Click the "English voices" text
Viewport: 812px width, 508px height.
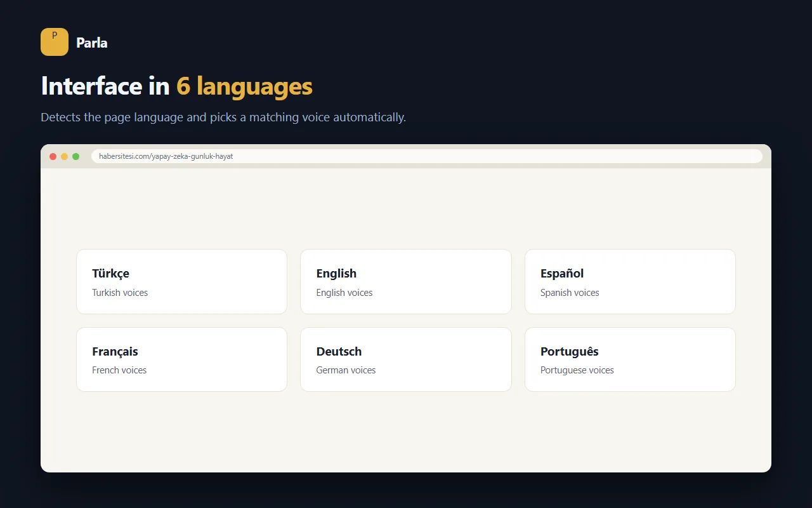coord(344,293)
